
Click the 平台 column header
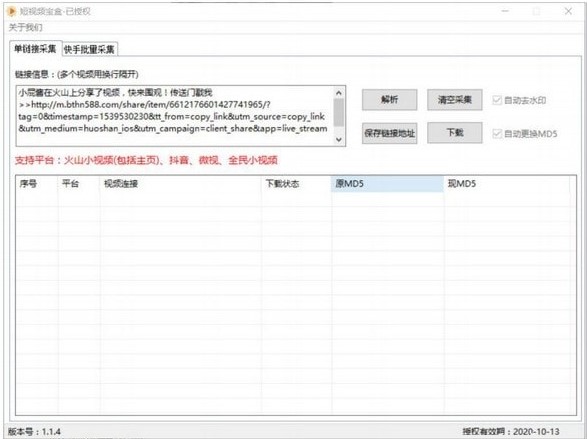[x=79, y=184]
